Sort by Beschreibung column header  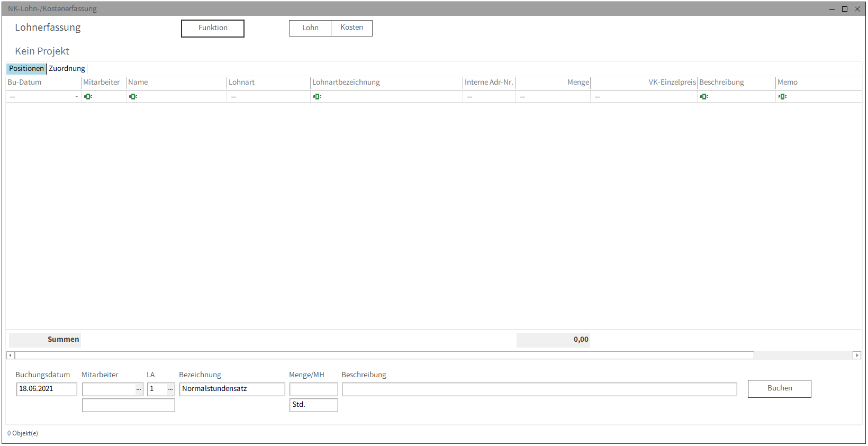[737, 83]
